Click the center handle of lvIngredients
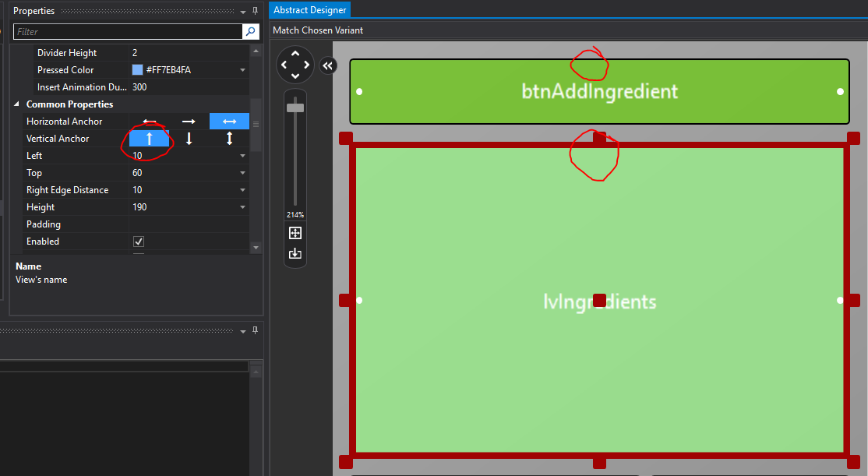The width and height of the screenshot is (868, 476). coord(599,300)
